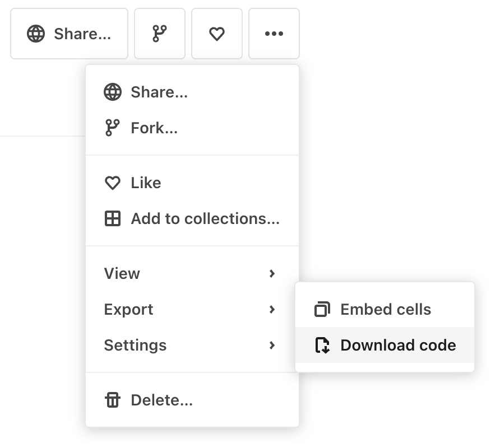Screen dimensions: 500x448
Task: Click the heart icon beside Like menu entry
Action: (113, 183)
